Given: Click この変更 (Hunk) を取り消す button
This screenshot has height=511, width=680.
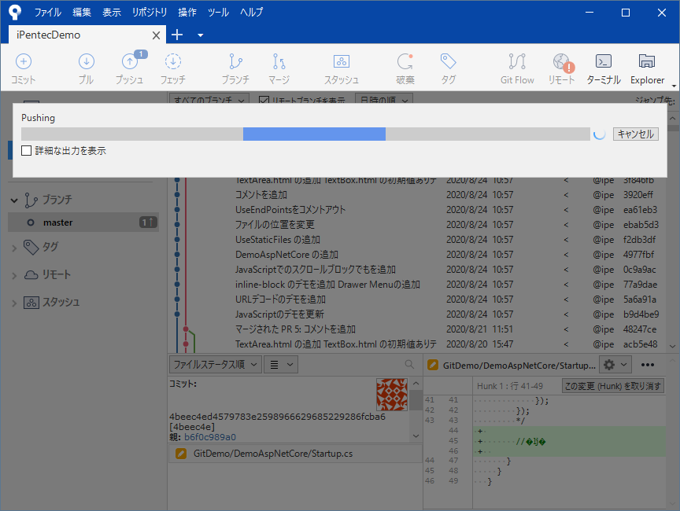Looking at the screenshot, I should 613,386.
